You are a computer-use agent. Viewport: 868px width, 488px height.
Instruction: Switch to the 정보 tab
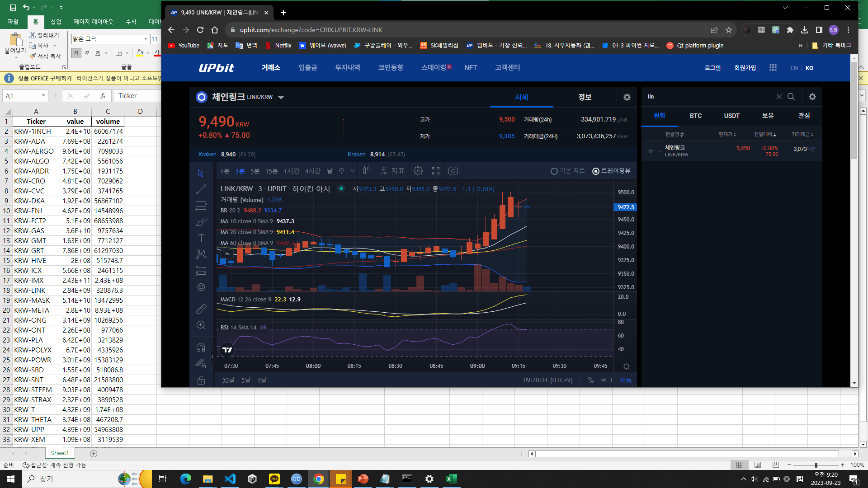pyautogui.click(x=585, y=97)
